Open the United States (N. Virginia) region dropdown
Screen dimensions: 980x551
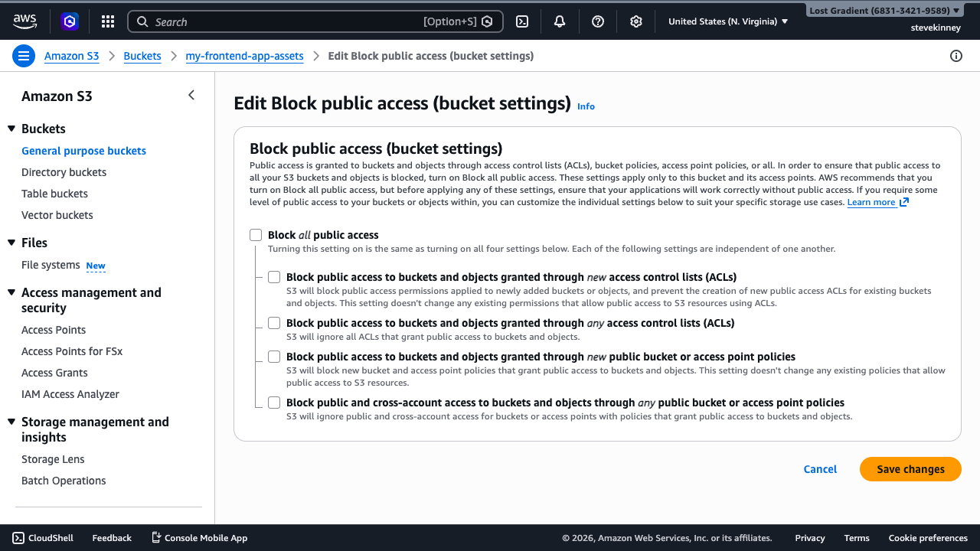pyautogui.click(x=727, y=21)
